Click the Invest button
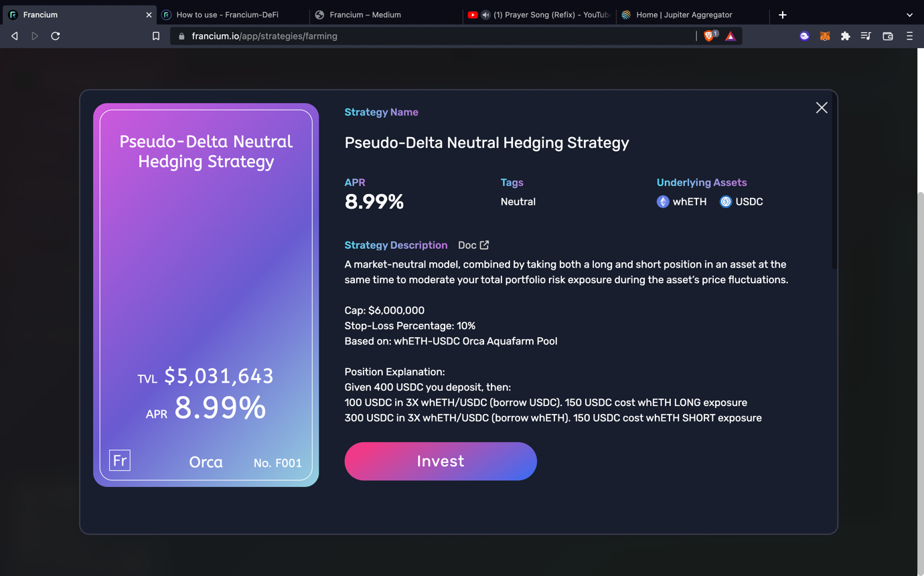 pyautogui.click(x=441, y=461)
